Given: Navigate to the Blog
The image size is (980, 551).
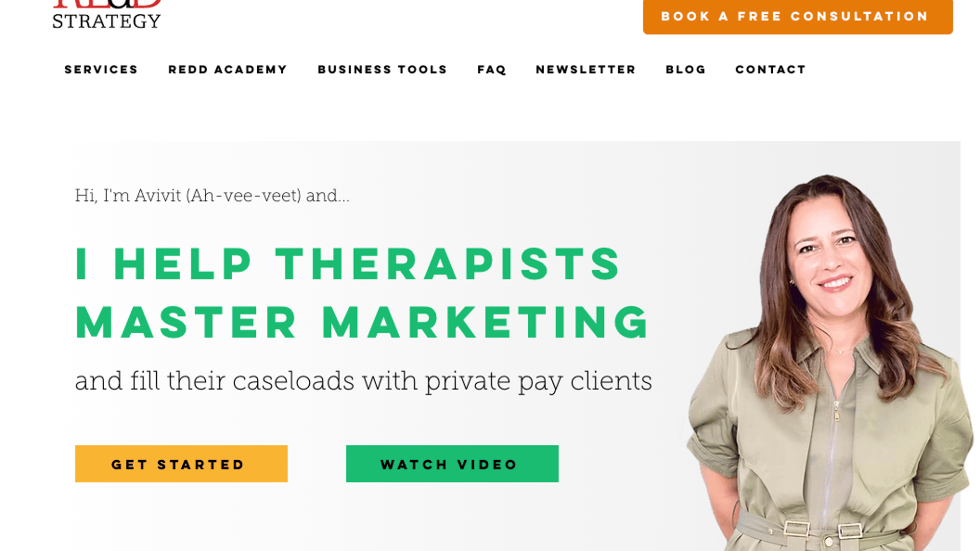Looking at the screenshot, I should point(685,69).
